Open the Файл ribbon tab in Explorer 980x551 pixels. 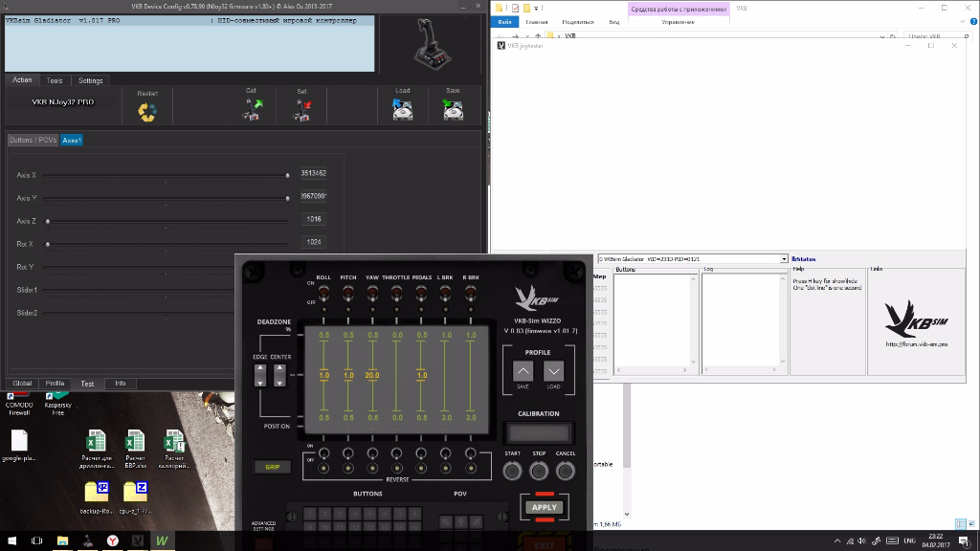505,22
